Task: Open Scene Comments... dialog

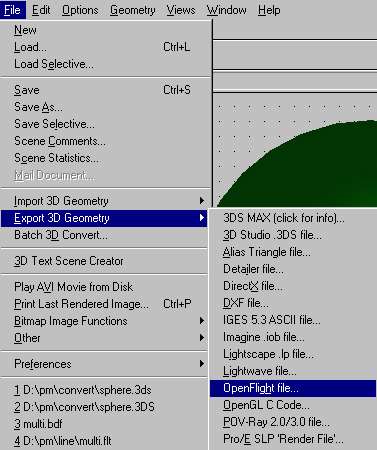Action: point(105,141)
